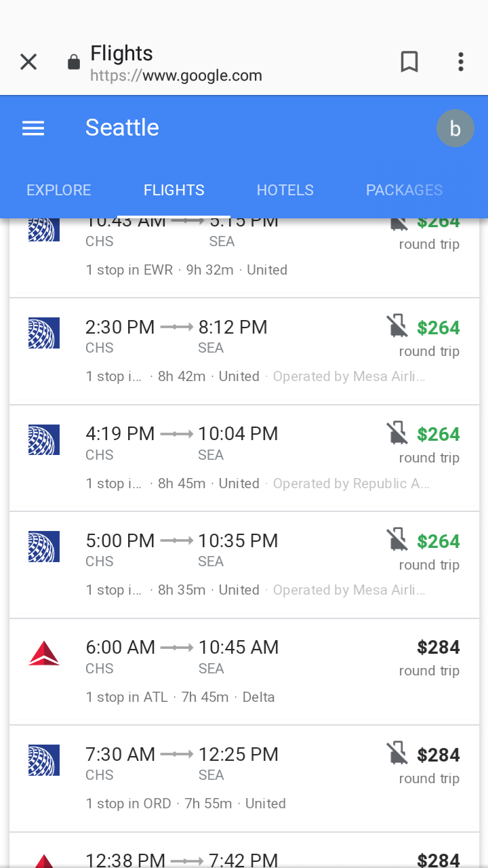Click the Delta logo on 6:00 AM flight

click(x=44, y=654)
